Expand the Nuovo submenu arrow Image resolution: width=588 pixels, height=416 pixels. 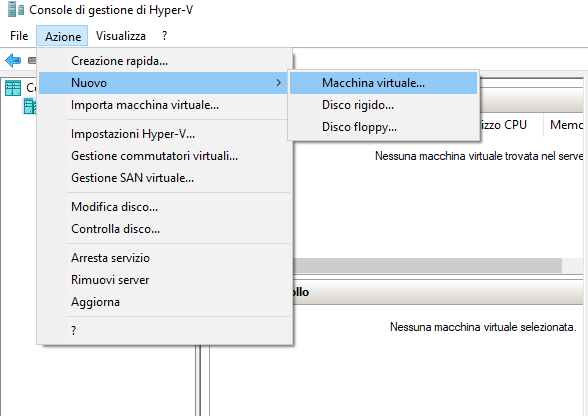coord(278,83)
